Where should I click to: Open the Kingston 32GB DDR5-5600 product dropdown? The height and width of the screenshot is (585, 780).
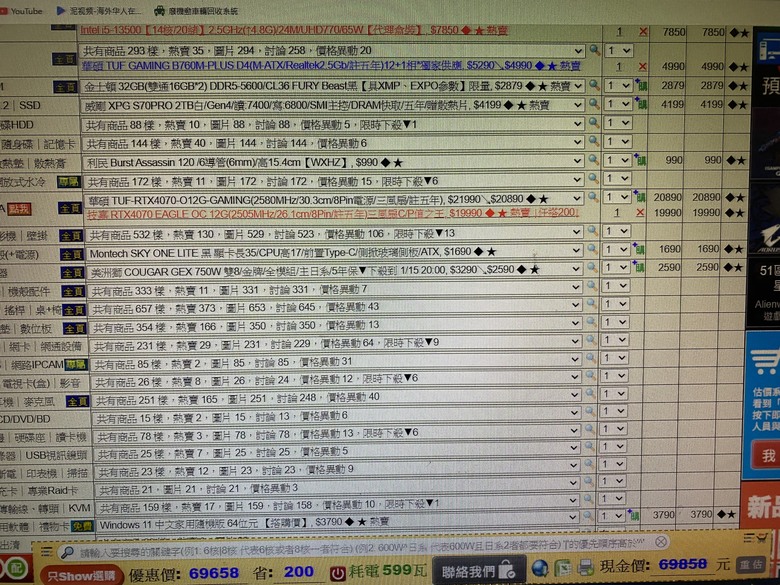[x=331, y=86]
